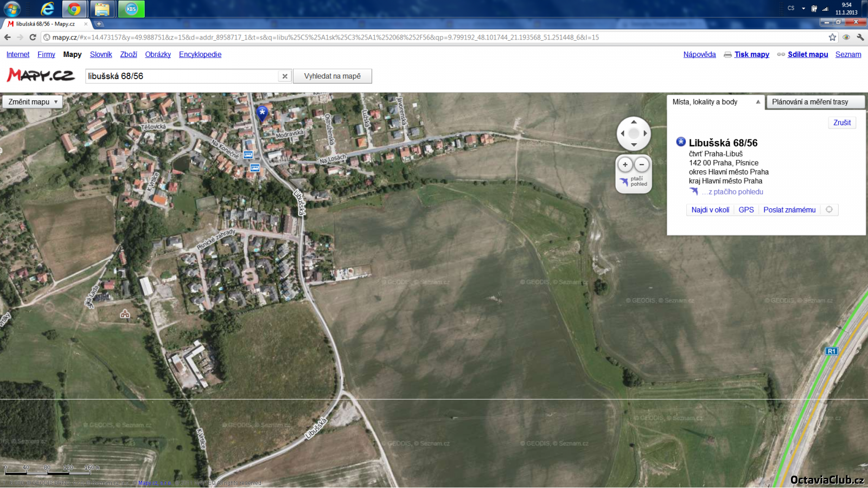Click the crosshair center-on-map icon

[829, 210]
